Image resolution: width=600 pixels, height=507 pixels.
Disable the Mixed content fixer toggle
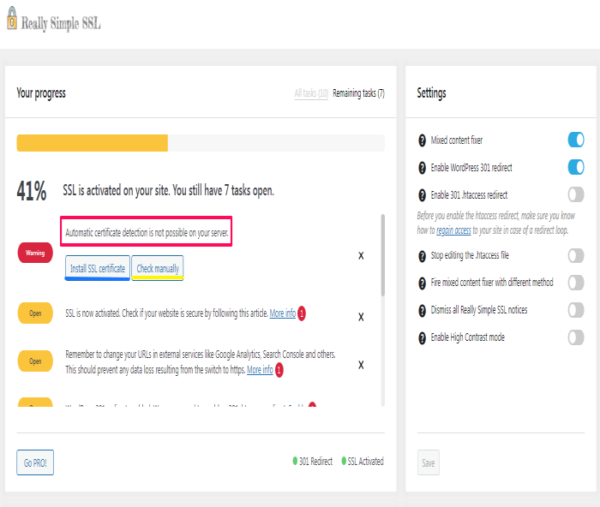point(575,140)
